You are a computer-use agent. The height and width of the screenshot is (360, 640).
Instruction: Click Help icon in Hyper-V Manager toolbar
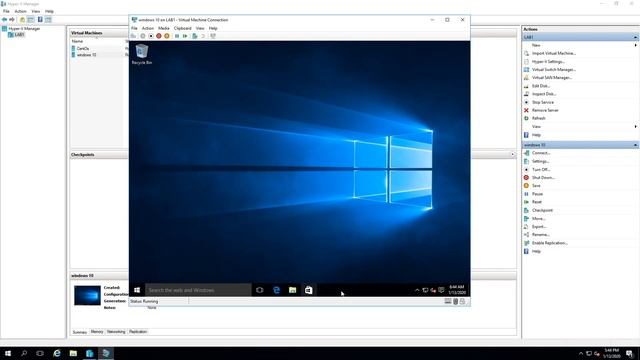tap(40, 20)
